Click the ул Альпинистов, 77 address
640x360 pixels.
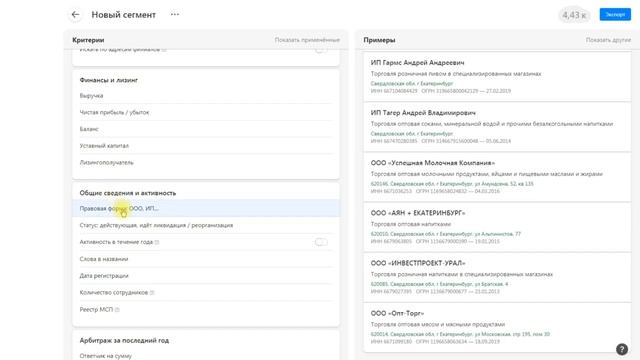click(x=446, y=234)
